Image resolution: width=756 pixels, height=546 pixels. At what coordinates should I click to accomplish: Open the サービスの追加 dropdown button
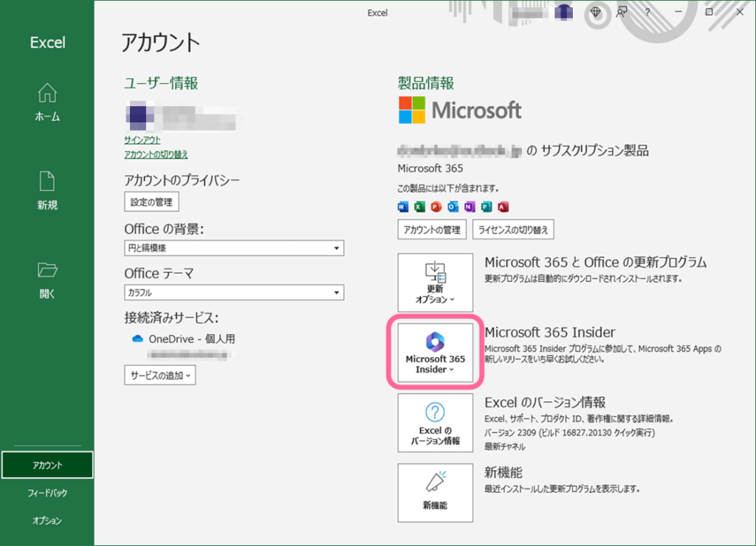tap(160, 376)
